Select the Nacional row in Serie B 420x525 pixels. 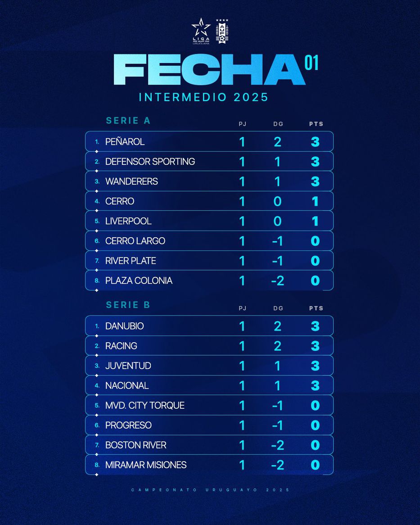coord(209,385)
